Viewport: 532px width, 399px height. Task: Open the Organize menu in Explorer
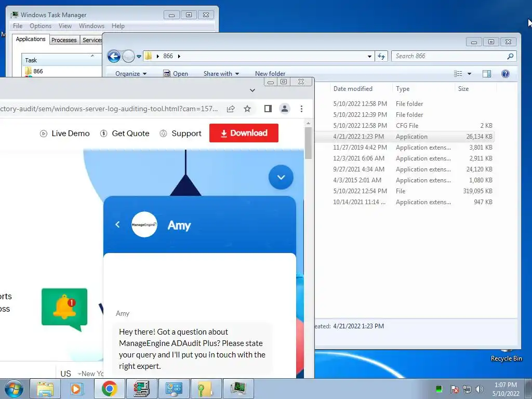click(x=130, y=74)
